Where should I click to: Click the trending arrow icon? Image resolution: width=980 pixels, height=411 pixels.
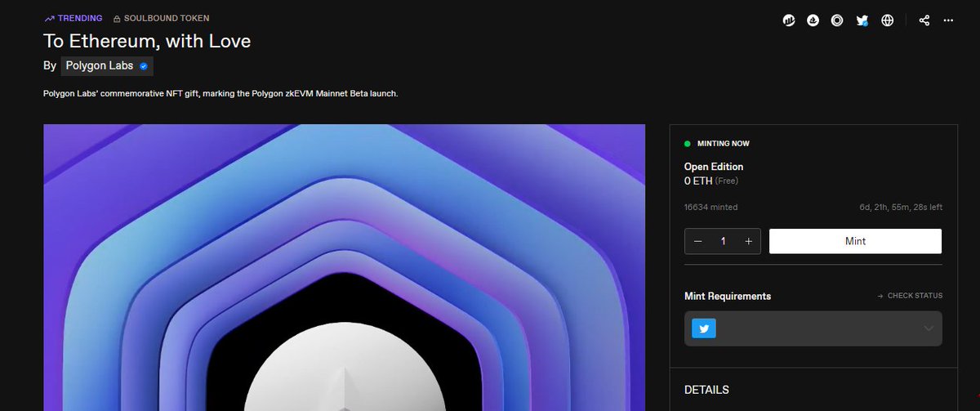click(49, 18)
